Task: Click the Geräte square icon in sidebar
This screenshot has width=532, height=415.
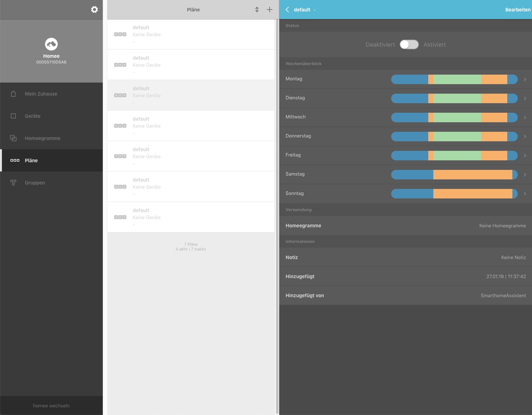Action: pos(13,116)
